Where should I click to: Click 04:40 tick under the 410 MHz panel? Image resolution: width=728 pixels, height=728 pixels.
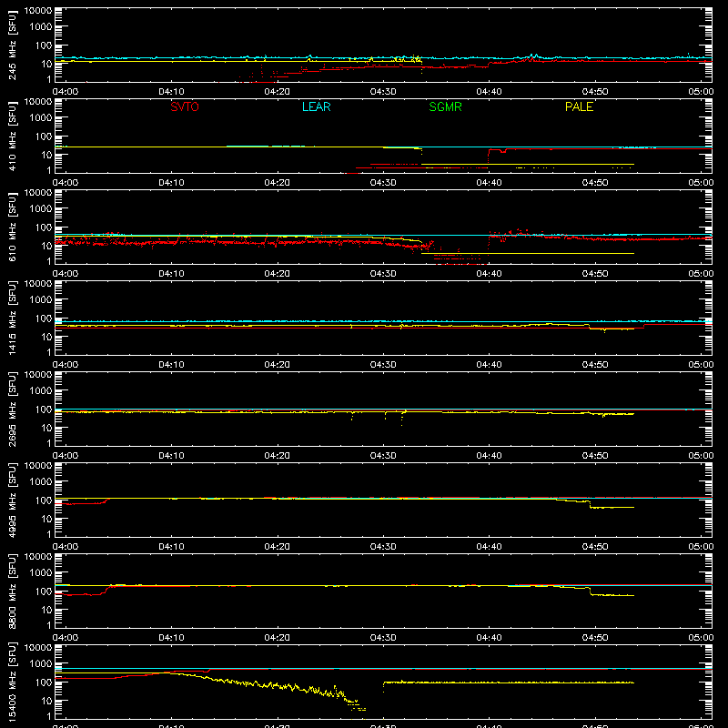pos(489,183)
